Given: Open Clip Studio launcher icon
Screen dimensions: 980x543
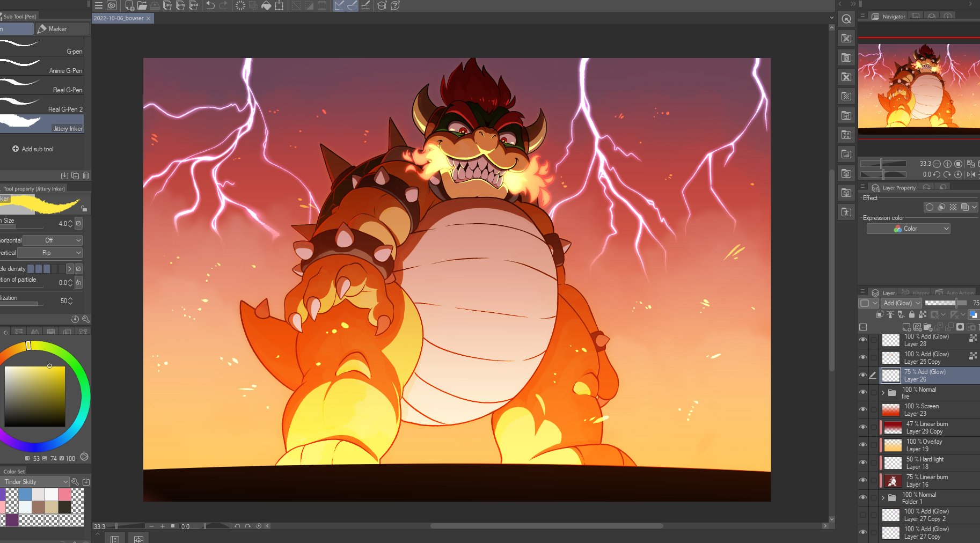Looking at the screenshot, I should point(112,5).
